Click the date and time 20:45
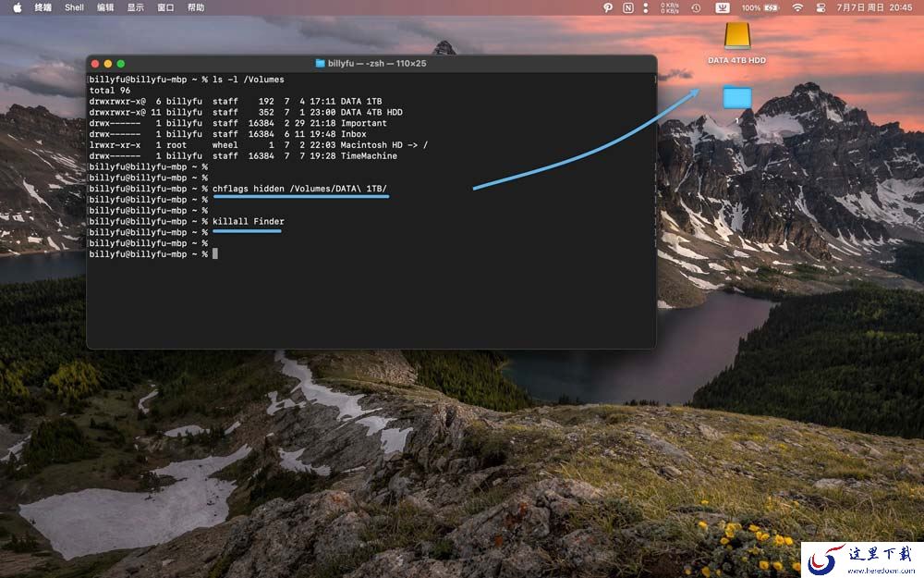924x578 pixels. (874, 7)
